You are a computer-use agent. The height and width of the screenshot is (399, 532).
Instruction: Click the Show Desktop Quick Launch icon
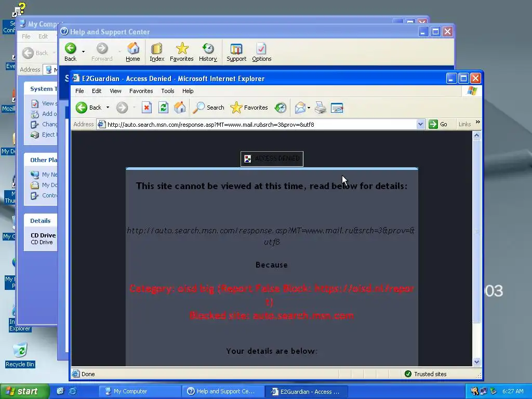pos(60,391)
